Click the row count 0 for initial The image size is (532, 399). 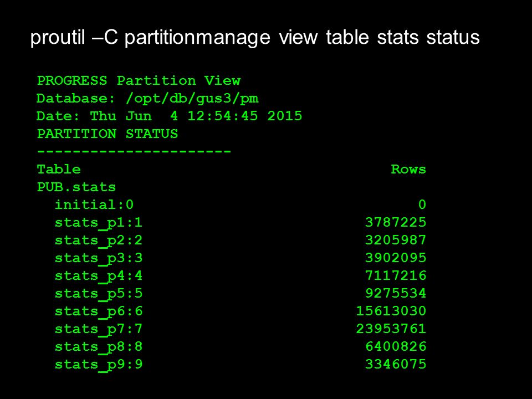click(422, 204)
